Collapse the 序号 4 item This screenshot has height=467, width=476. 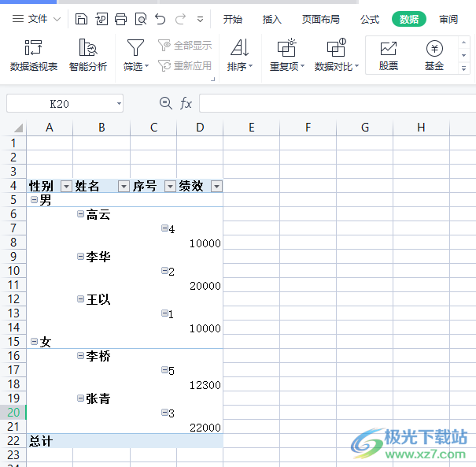(164, 228)
